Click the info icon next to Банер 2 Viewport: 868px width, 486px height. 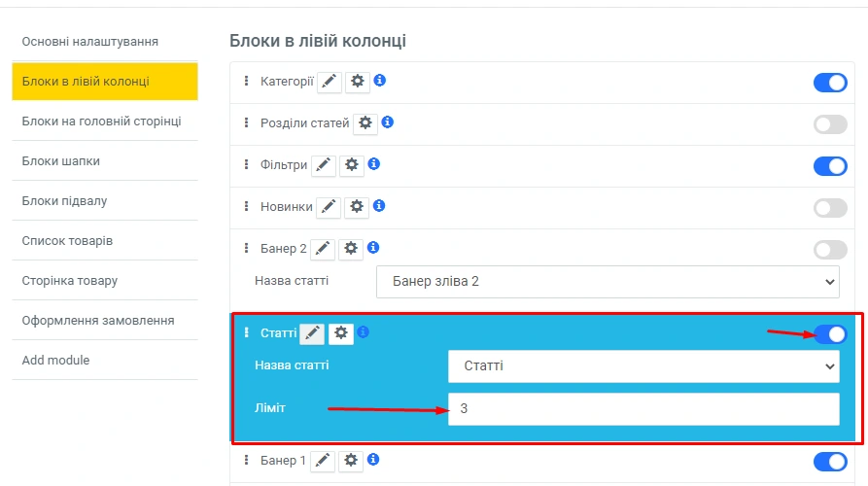pos(373,248)
